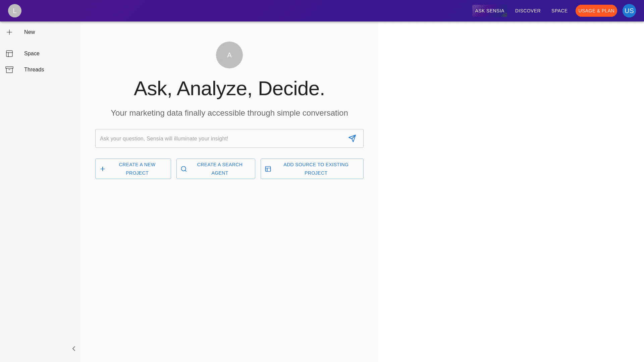
Task: Collapse the sidebar with the chevron arrow
Action: 74,349
